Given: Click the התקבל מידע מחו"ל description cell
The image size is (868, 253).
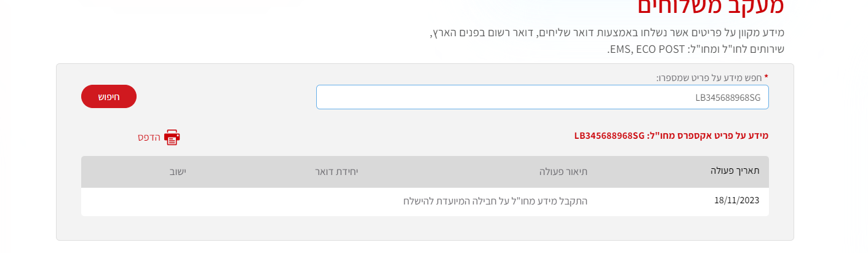Looking at the screenshot, I should (x=495, y=201).
